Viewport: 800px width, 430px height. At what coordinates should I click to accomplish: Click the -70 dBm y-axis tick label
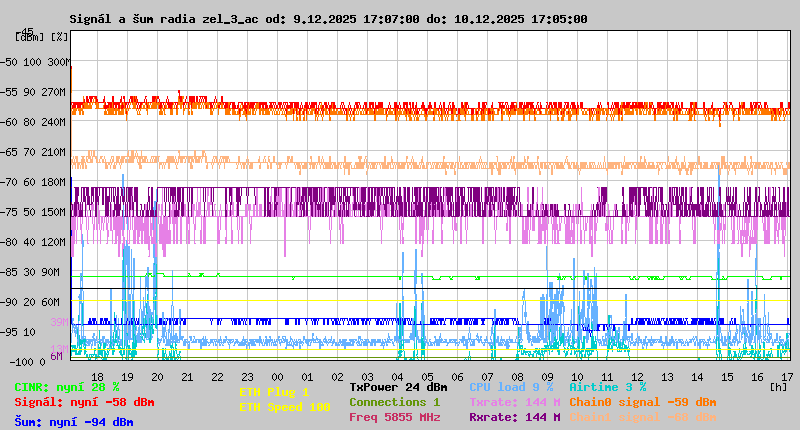tap(10, 182)
